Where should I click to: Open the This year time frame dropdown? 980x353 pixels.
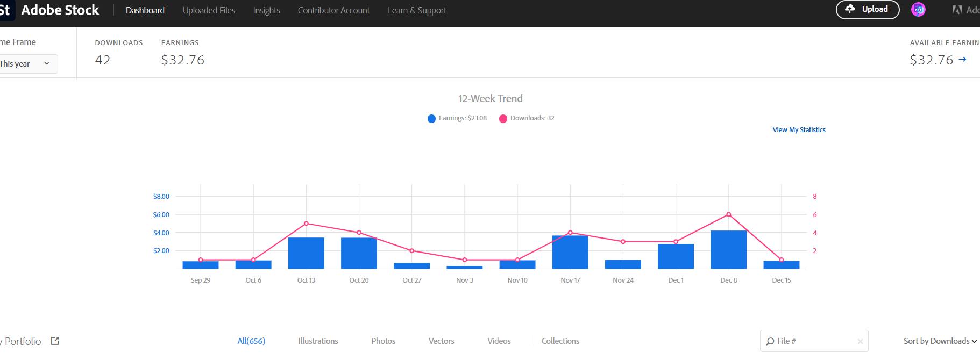26,64
